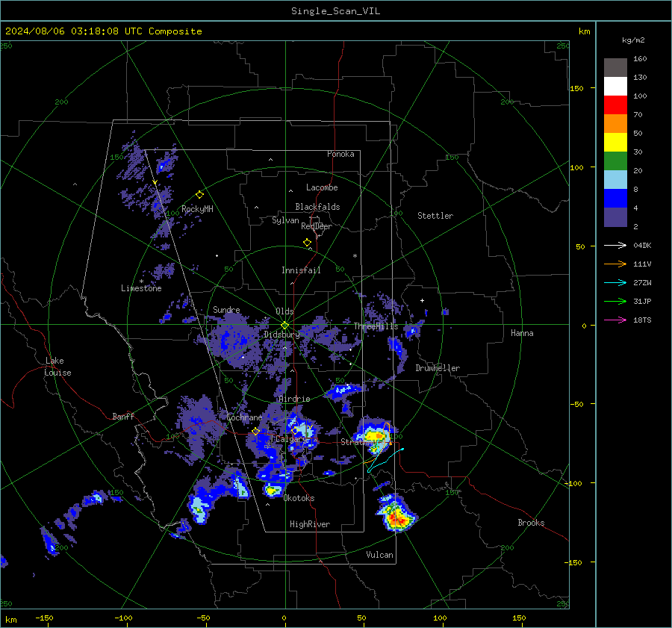The width and height of the screenshot is (672, 628).
Task: Click the yellow diamond marker near RockyMH
Action: click(x=199, y=195)
